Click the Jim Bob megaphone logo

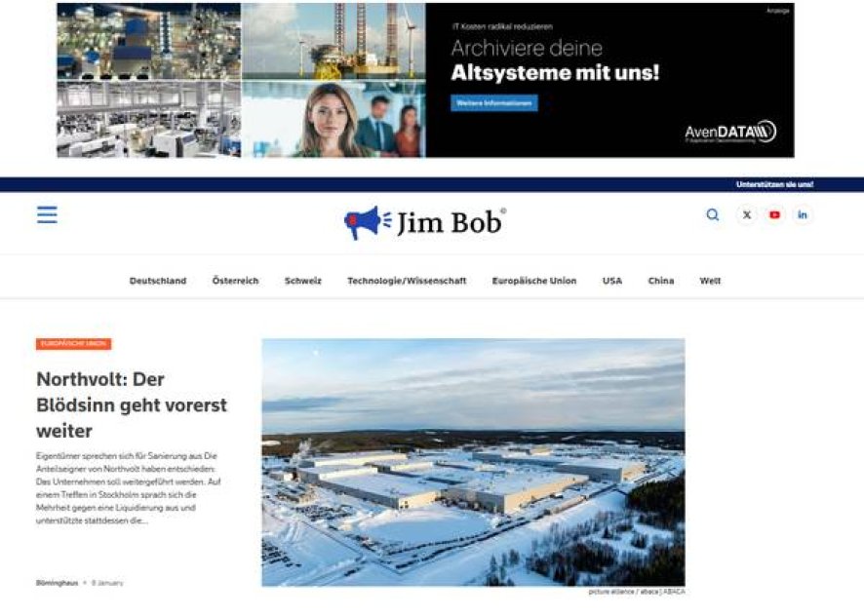pos(424,222)
